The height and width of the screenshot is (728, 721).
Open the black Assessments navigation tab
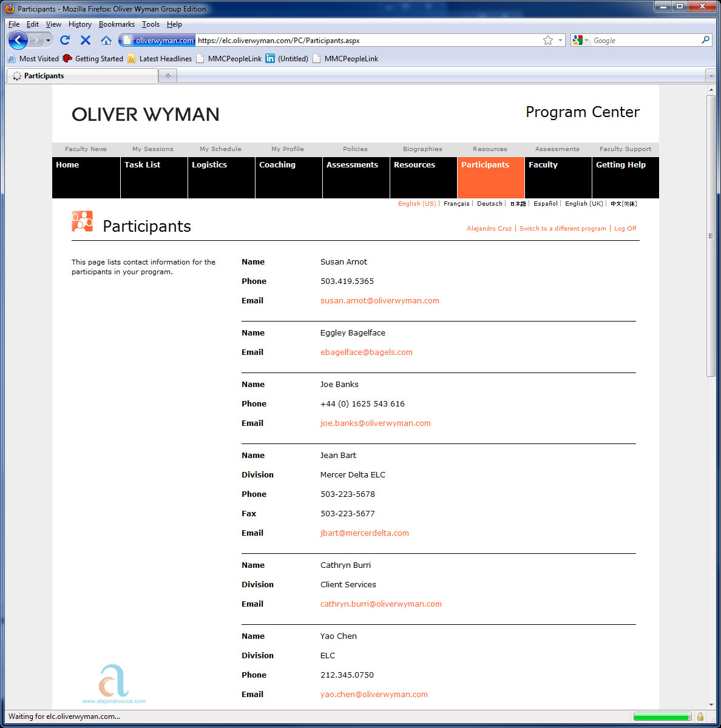356,178
